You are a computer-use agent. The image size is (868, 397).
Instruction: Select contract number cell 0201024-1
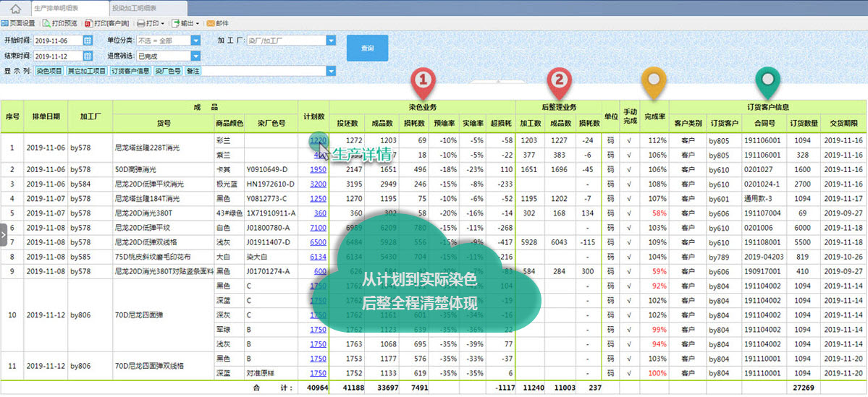764,184
